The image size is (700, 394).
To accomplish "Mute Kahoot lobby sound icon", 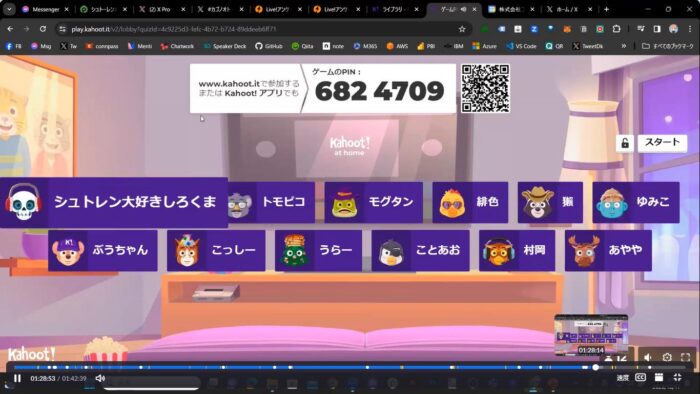I will click(648, 357).
